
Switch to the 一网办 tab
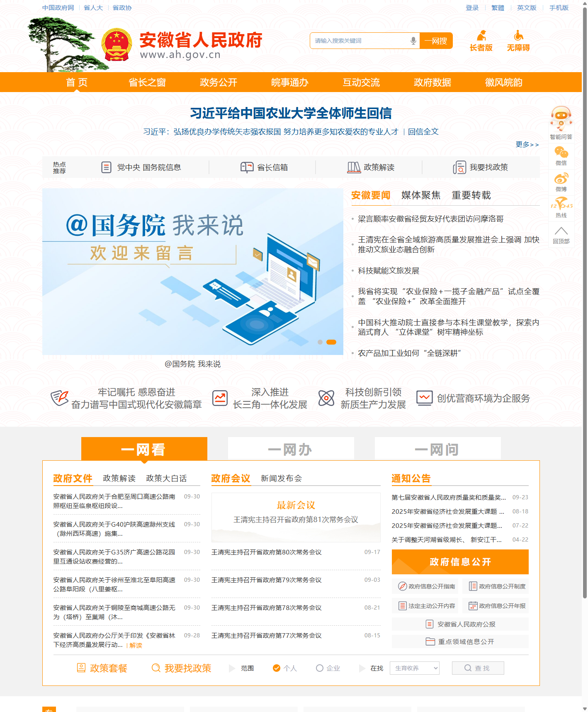point(291,449)
